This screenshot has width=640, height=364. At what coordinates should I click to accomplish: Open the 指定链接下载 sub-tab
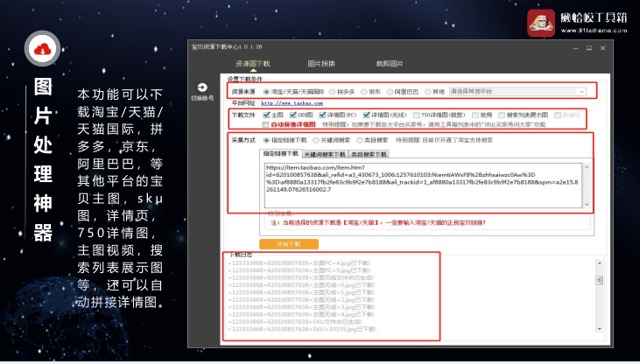point(281,154)
